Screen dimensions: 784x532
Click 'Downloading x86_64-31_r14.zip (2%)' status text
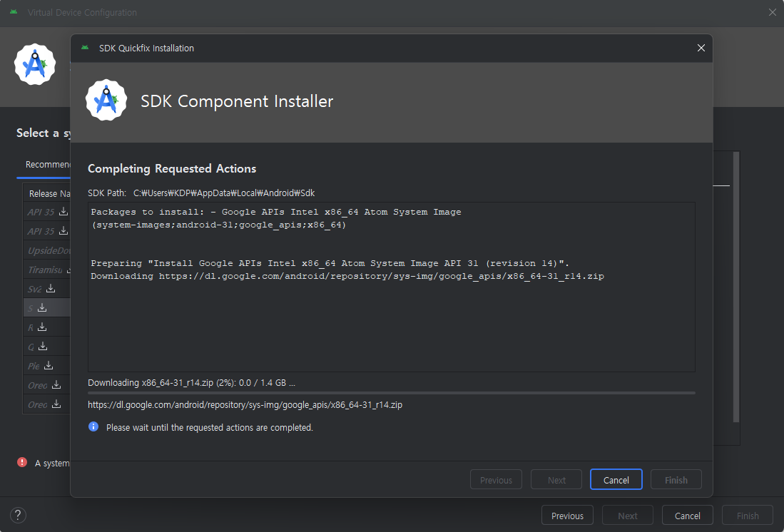[191, 383]
